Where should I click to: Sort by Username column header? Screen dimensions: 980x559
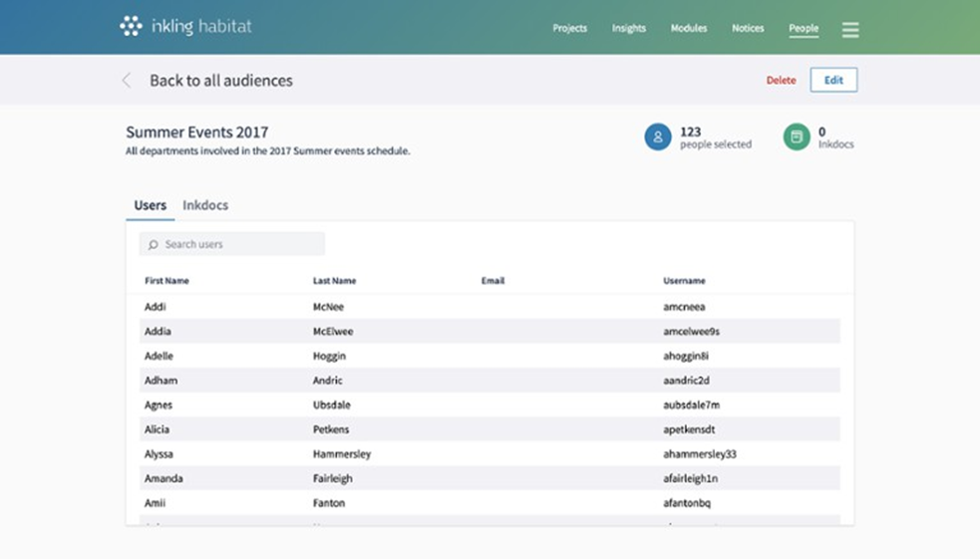pyautogui.click(x=684, y=281)
